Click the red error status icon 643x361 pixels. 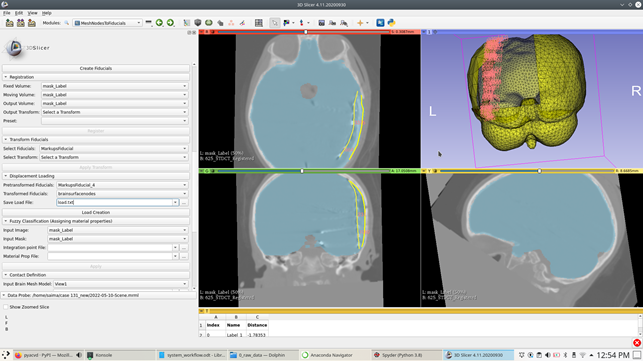tap(637, 343)
